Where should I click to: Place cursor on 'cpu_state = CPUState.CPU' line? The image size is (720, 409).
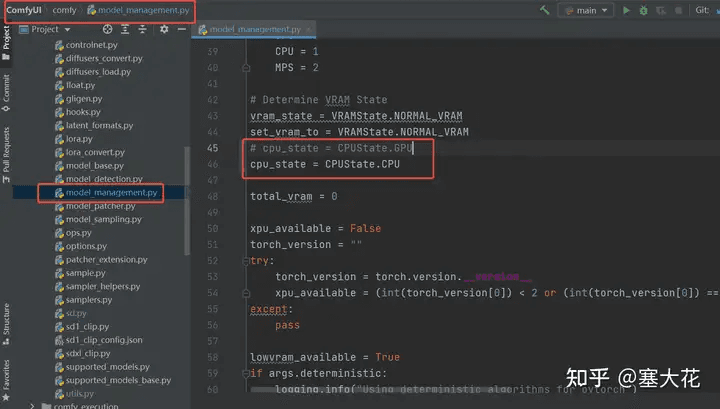(x=325, y=164)
